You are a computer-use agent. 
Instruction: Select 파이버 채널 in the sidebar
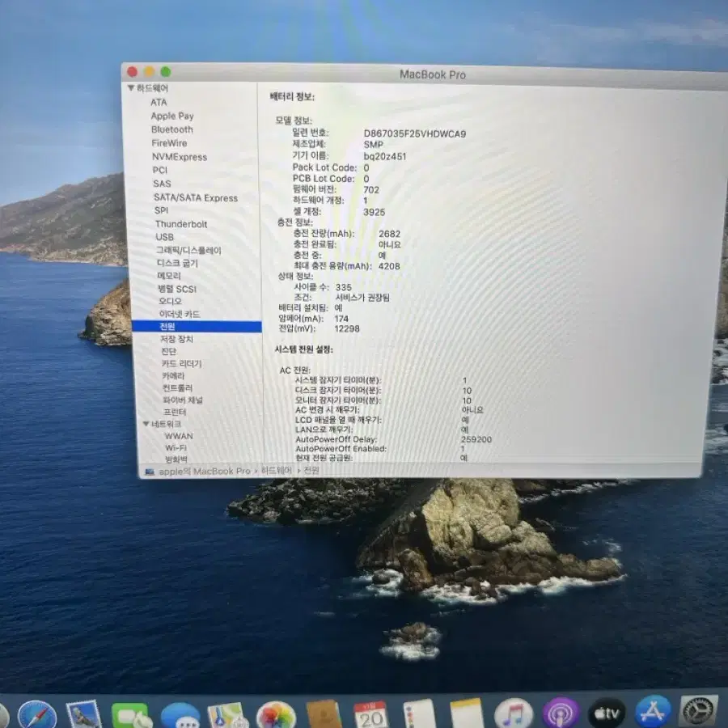183,400
